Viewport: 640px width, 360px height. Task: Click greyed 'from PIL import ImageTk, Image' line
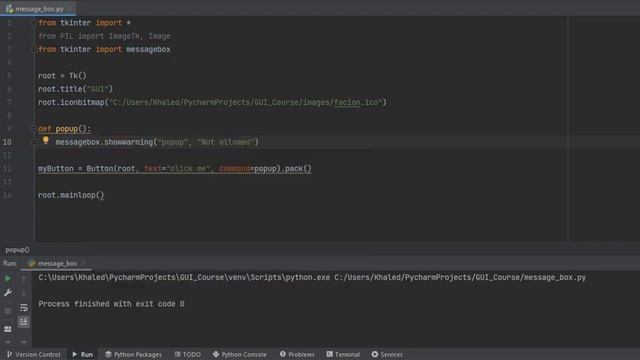pos(104,36)
